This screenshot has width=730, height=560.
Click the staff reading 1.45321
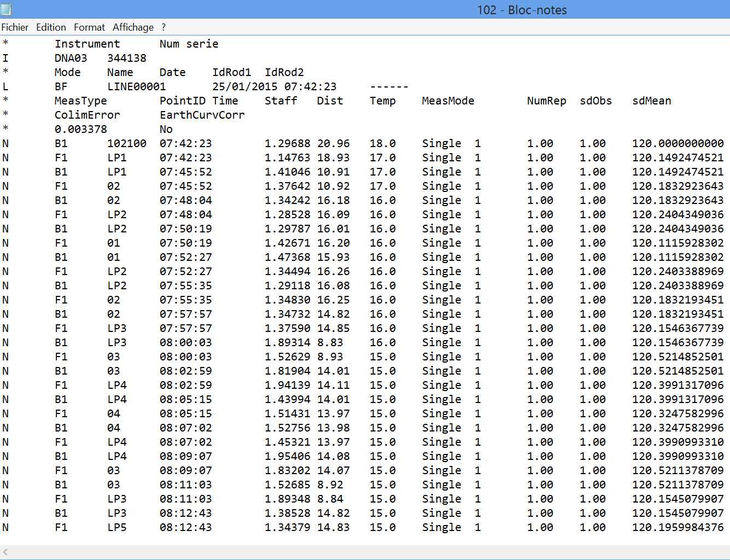click(x=288, y=442)
